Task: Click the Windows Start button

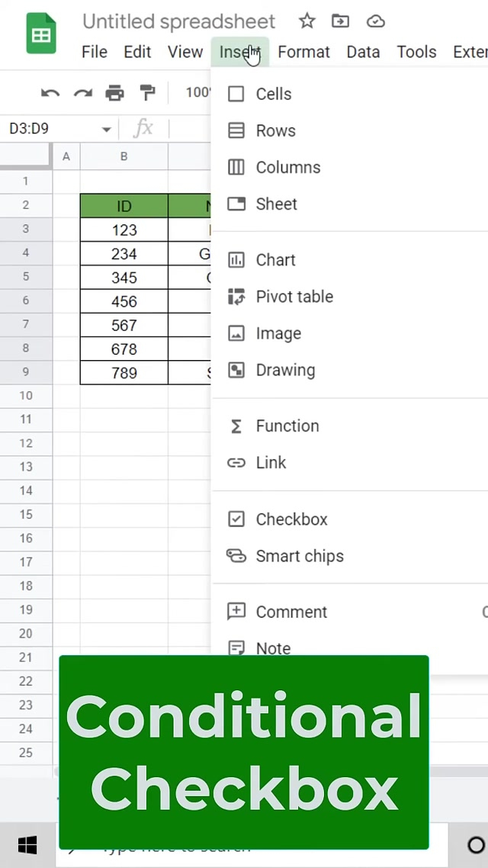Action: pyautogui.click(x=27, y=845)
